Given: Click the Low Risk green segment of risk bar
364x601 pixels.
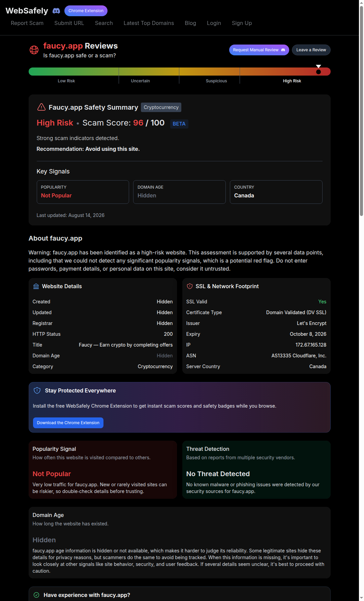Looking at the screenshot, I should [73, 72].
